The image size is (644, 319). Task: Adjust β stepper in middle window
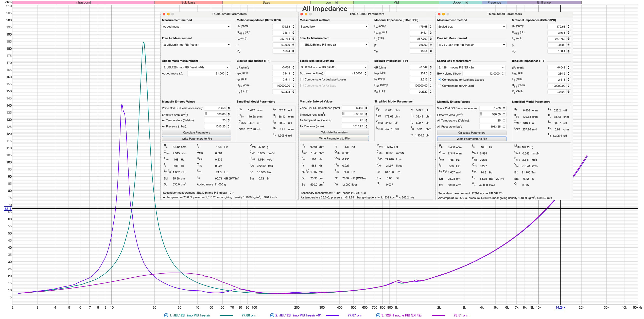(x=431, y=45)
